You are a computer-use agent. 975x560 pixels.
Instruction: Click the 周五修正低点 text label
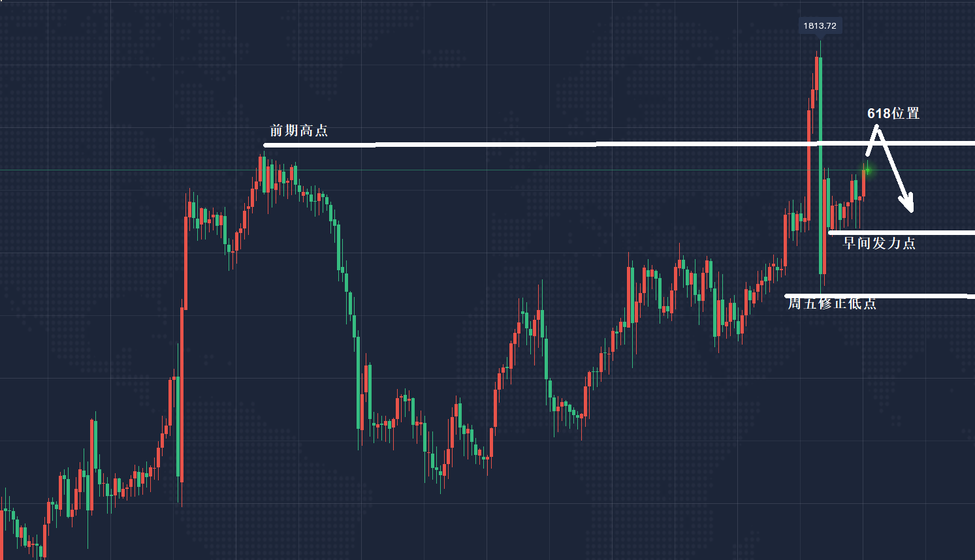point(831,303)
